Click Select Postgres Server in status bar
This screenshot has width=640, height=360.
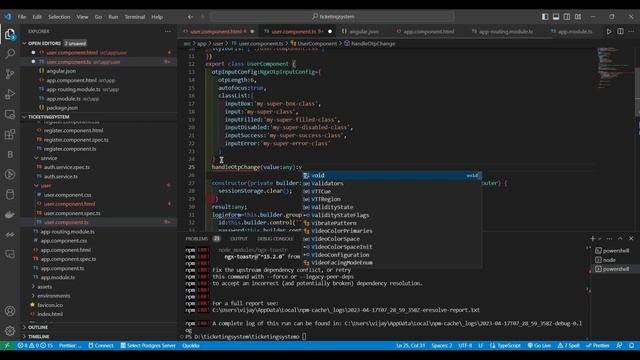pos(148,346)
